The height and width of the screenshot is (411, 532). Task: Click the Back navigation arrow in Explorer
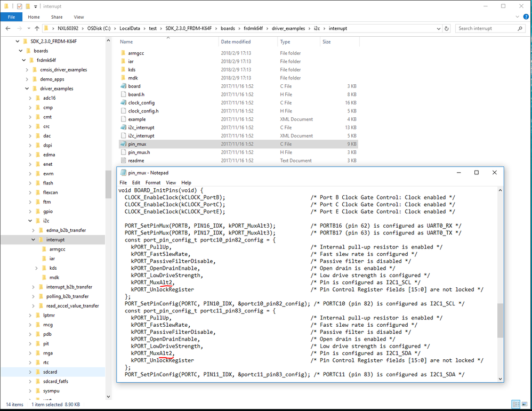(x=8, y=28)
